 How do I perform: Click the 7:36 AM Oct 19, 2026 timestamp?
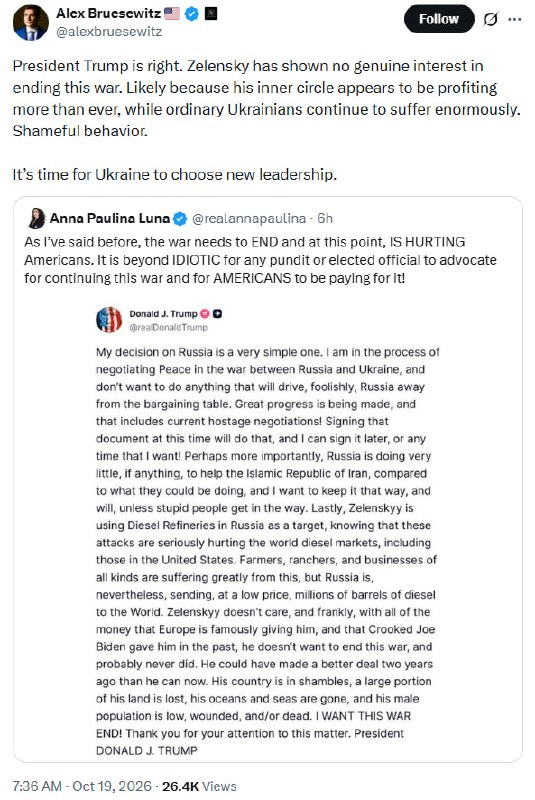[82, 786]
